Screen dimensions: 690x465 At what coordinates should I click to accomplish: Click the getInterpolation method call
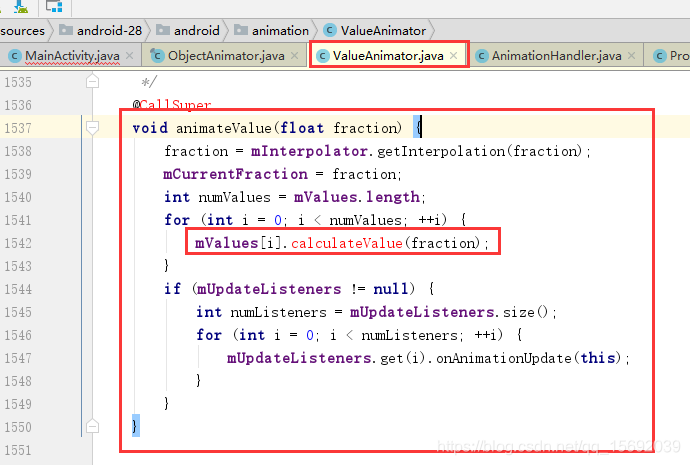point(441,151)
